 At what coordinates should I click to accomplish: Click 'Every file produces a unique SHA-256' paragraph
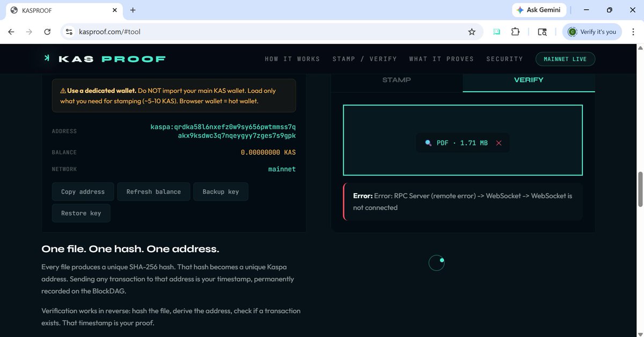pyautogui.click(x=168, y=279)
